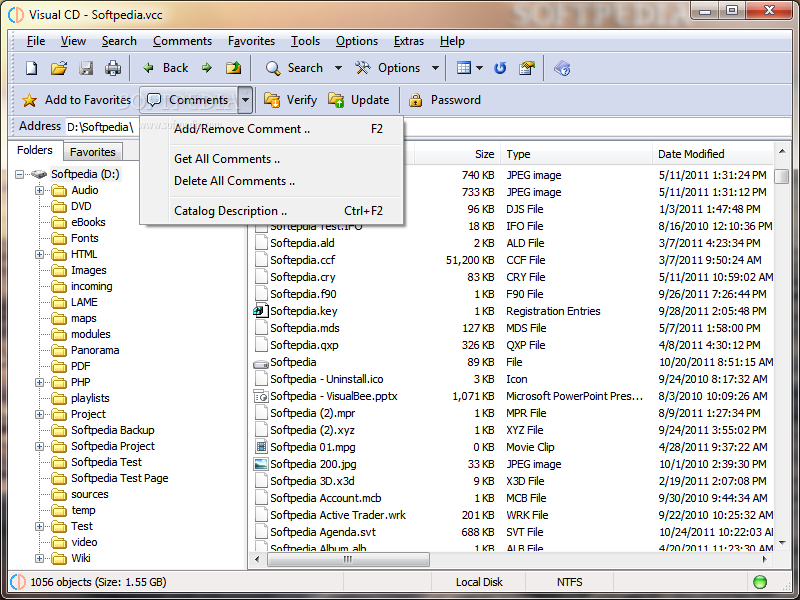This screenshot has height=600, width=800.
Task: Expand the Audio folder node
Action: (39, 190)
